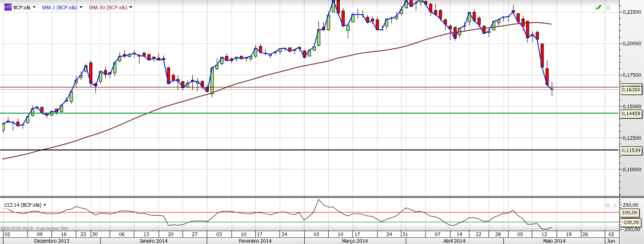Click the green chart trend icon

598,8
